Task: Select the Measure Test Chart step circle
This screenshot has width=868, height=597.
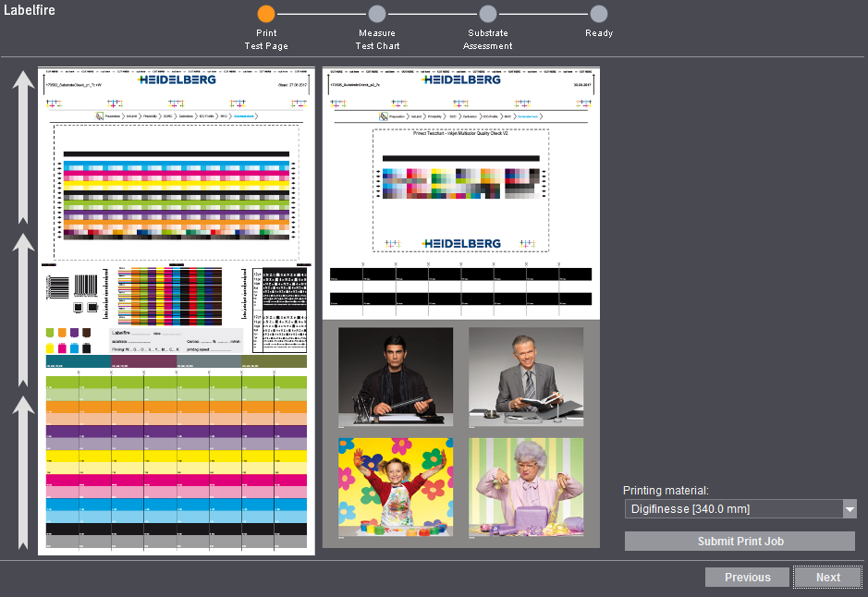Action: pyautogui.click(x=377, y=14)
